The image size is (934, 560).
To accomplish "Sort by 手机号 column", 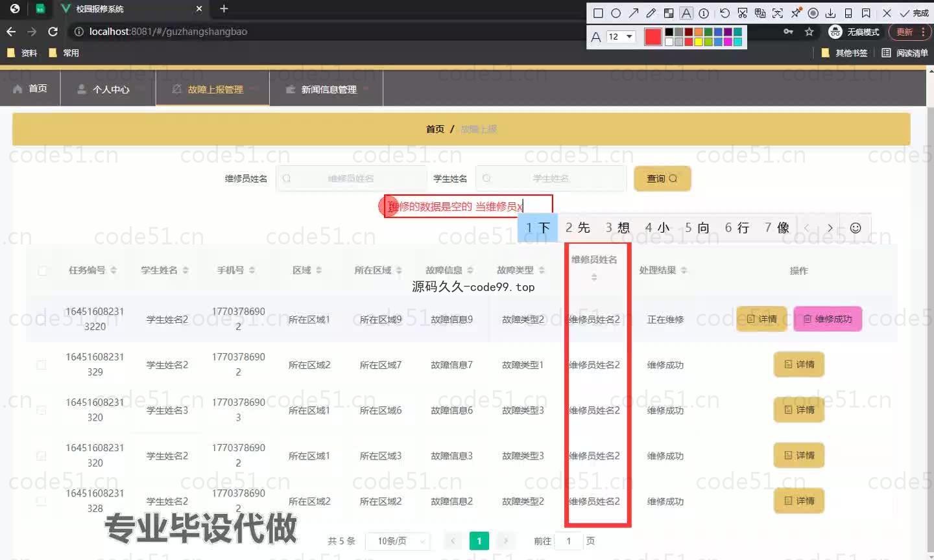I will point(252,270).
